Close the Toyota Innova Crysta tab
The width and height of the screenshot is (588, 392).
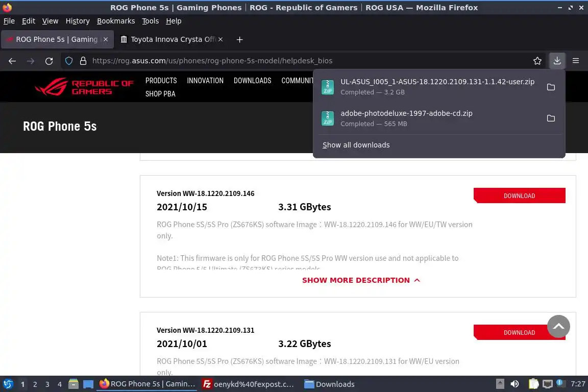coord(220,39)
